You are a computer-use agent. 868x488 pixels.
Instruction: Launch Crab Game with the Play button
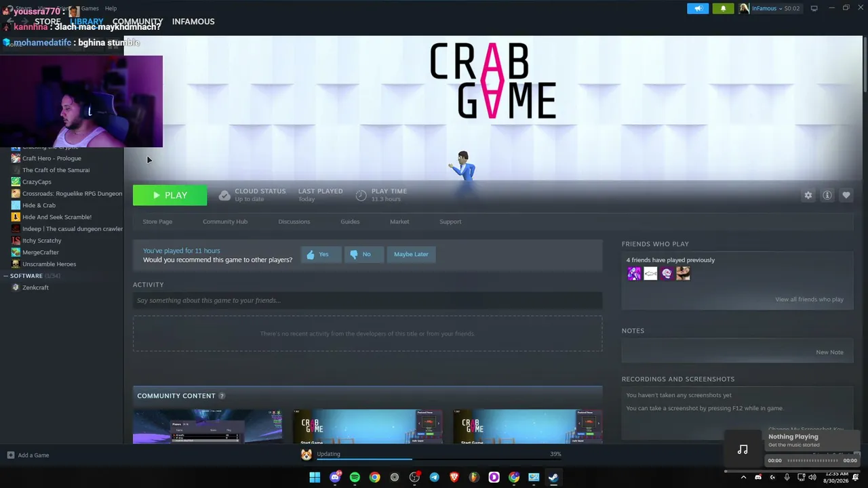pos(170,195)
